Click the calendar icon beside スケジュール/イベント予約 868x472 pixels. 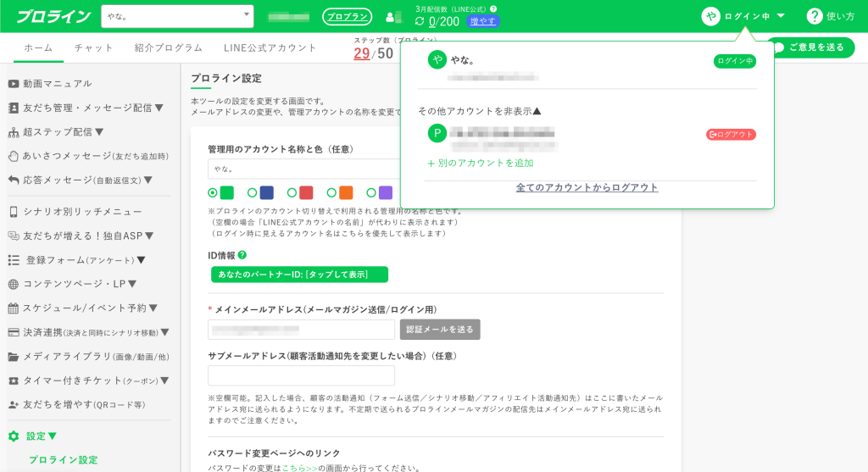tap(14, 308)
